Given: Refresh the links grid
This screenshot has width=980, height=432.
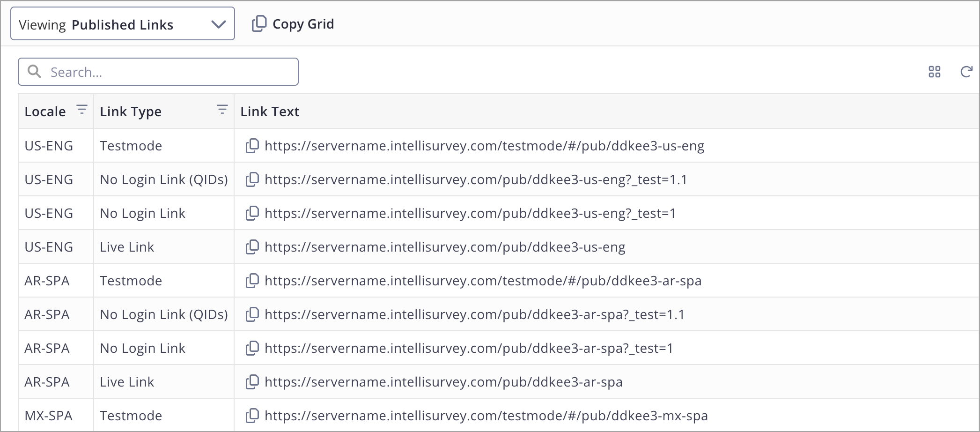Looking at the screenshot, I should (966, 72).
